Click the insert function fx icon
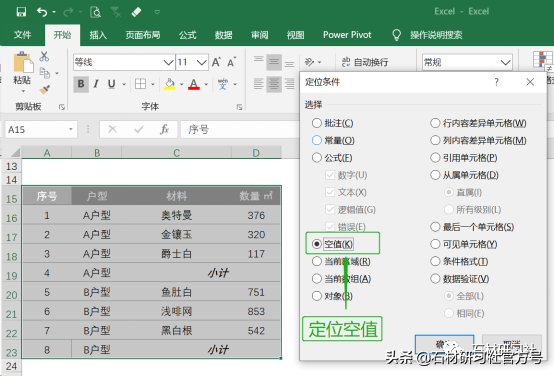Viewport: 554px width, 376px height. [x=164, y=129]
